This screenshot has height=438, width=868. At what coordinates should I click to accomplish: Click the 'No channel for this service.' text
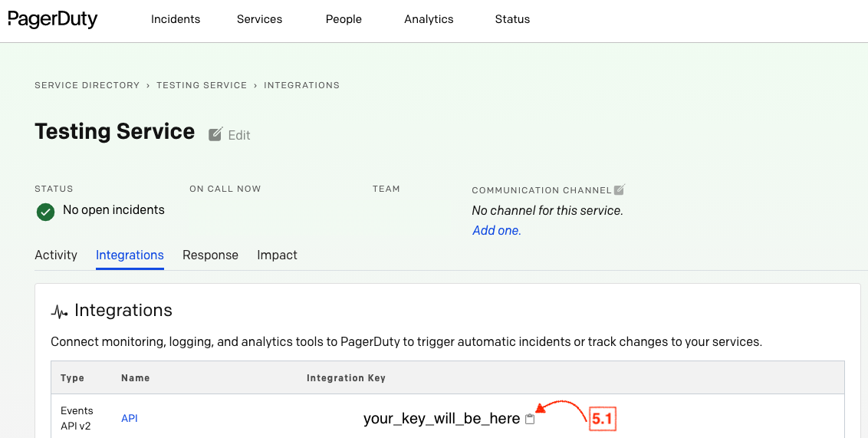[x=547, y=210]
